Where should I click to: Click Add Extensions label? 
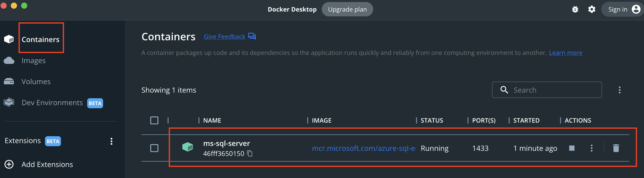tap(47, 164)
